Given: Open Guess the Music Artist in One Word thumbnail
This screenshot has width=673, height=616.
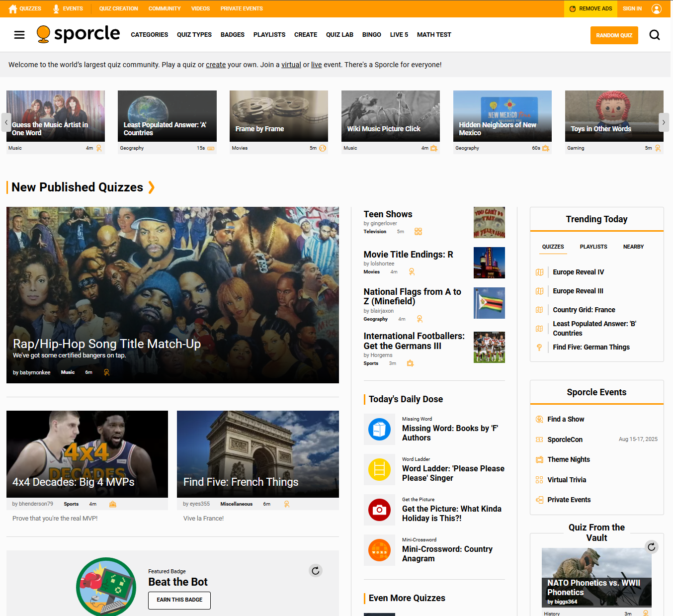Looking at the screenshot, I should click(56, 116).
